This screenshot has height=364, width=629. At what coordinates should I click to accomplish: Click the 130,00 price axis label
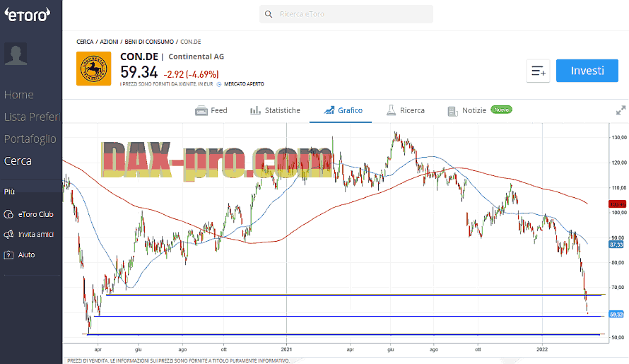pyautogui.click(x=619, y=138)
